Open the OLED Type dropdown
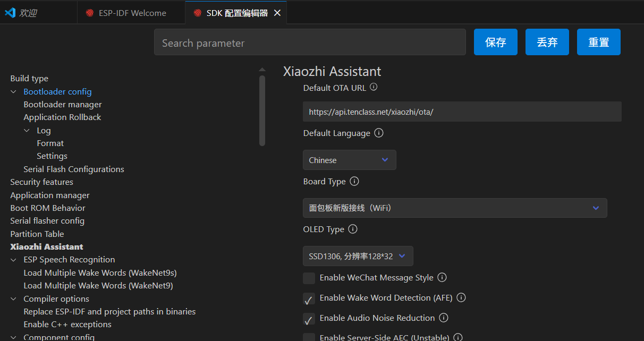 pos(358,256)
